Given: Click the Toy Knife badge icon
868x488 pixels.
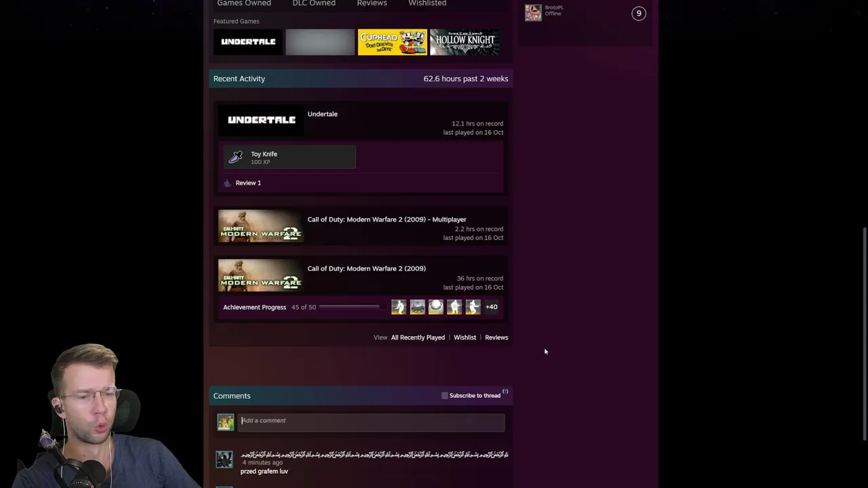Looking at the screenshot, I should pyautogui.click(x=235, y=157).
